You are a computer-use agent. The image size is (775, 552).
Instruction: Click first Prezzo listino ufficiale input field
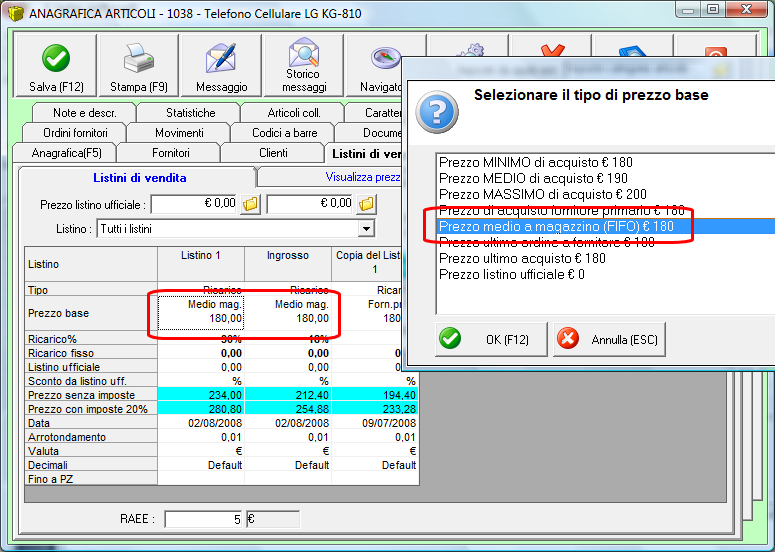click(194, 204)
